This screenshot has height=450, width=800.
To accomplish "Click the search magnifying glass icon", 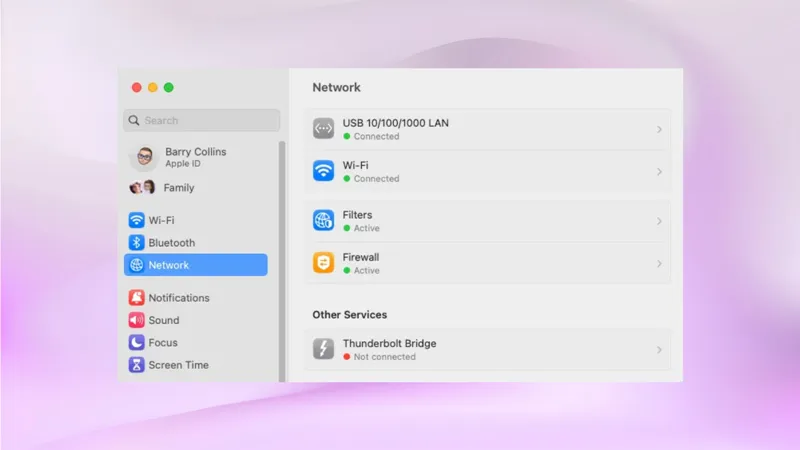I will [134, 120].
